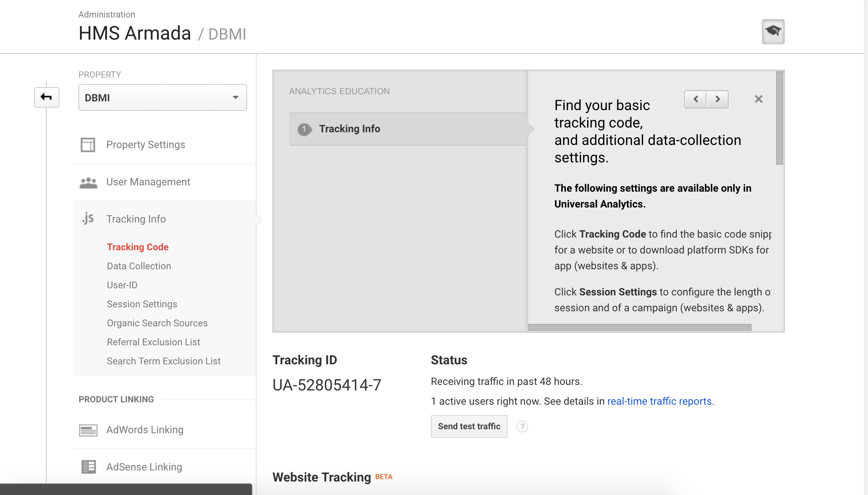868x495 pixels.
Task: Open the Analytics Education graduation cap icon
Action: click(x=773, y=31)
